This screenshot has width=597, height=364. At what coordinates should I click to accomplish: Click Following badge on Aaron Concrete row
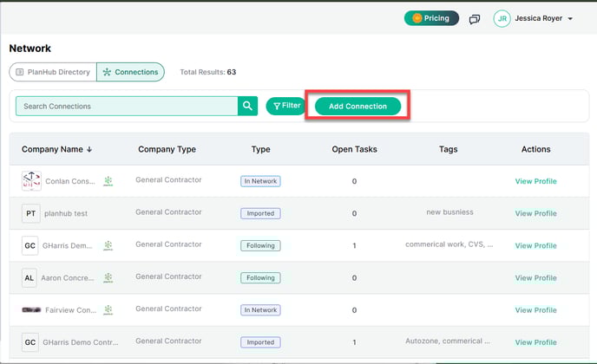click(x=260, y=277)
